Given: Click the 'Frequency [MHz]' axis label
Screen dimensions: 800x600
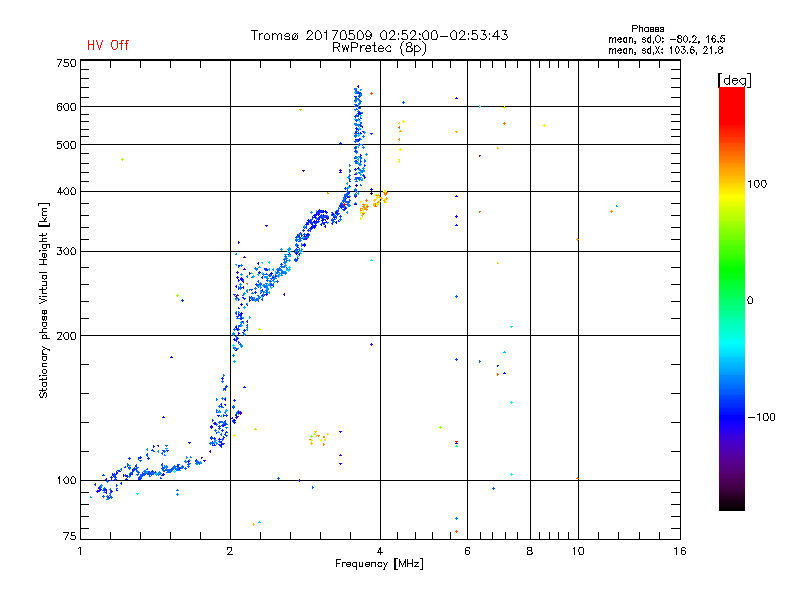Looking at the screenshot, I should pyautogui.click(x=379, y=564).
